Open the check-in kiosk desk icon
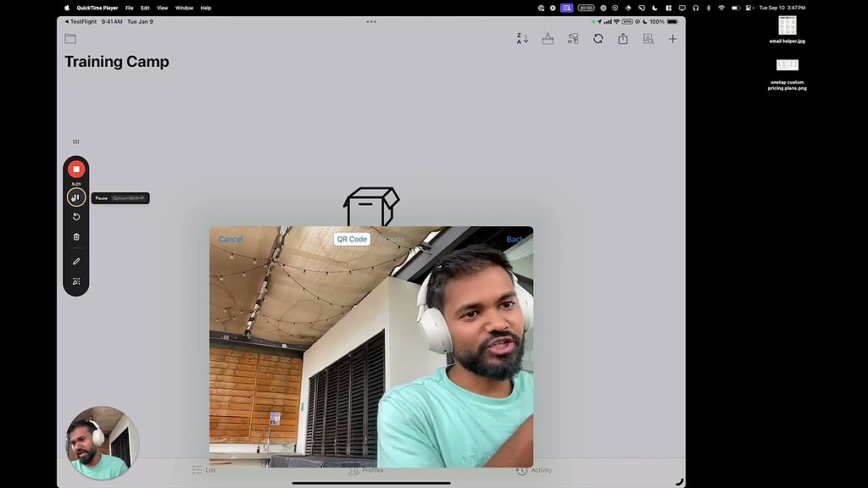Image resolution: width=868 pixels, height=488 pixels. point(548,39)
